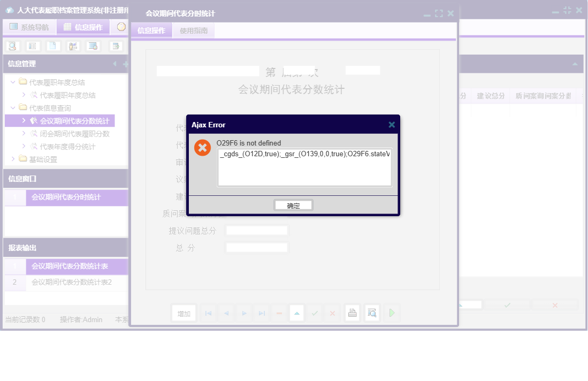Click the orange minus delete-record icon
588x381 pixels.
point(279,313)
